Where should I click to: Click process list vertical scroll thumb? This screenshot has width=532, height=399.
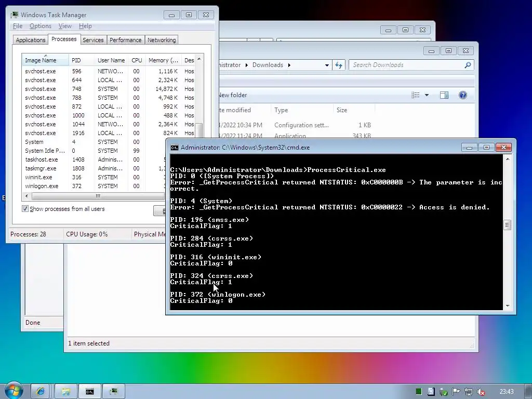coord(199,129)
